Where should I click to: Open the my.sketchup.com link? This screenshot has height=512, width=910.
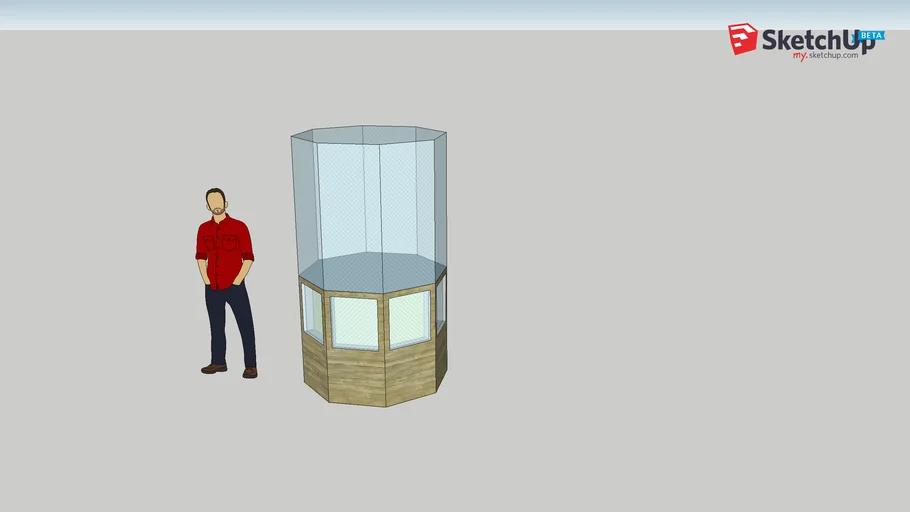825,56
